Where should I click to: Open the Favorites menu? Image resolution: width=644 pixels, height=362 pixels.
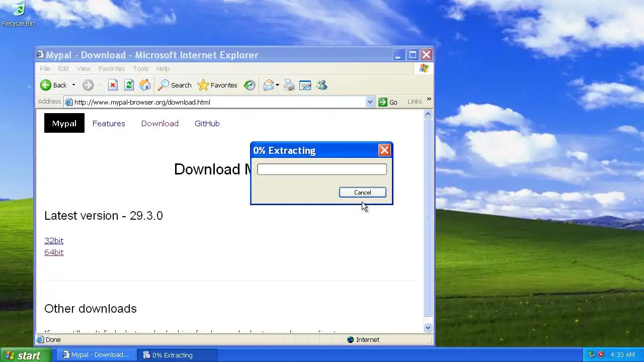[112, 68]
